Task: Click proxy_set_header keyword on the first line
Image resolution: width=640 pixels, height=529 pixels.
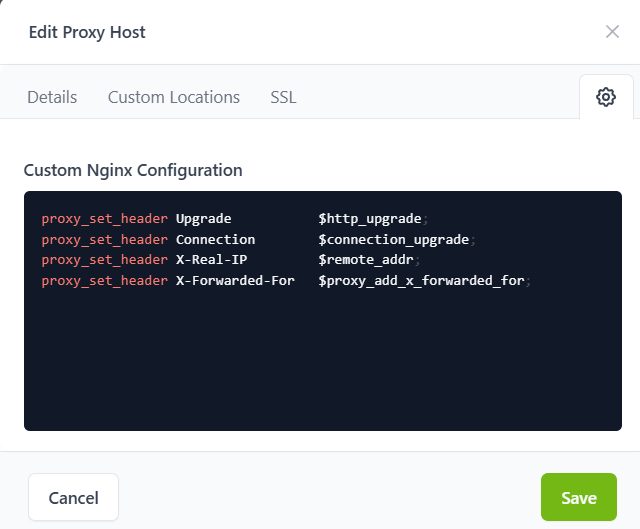Action: (104, 219)
